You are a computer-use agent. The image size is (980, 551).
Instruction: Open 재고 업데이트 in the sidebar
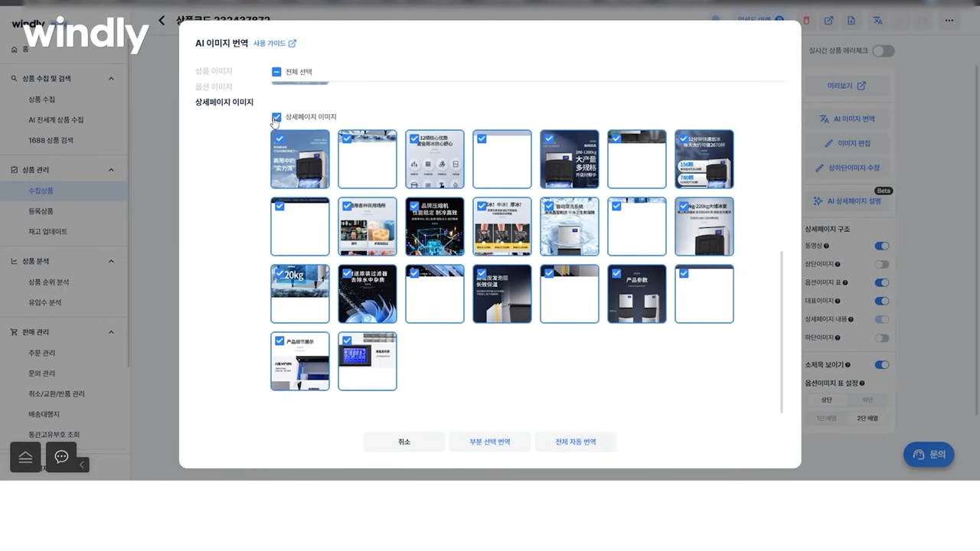47,231
